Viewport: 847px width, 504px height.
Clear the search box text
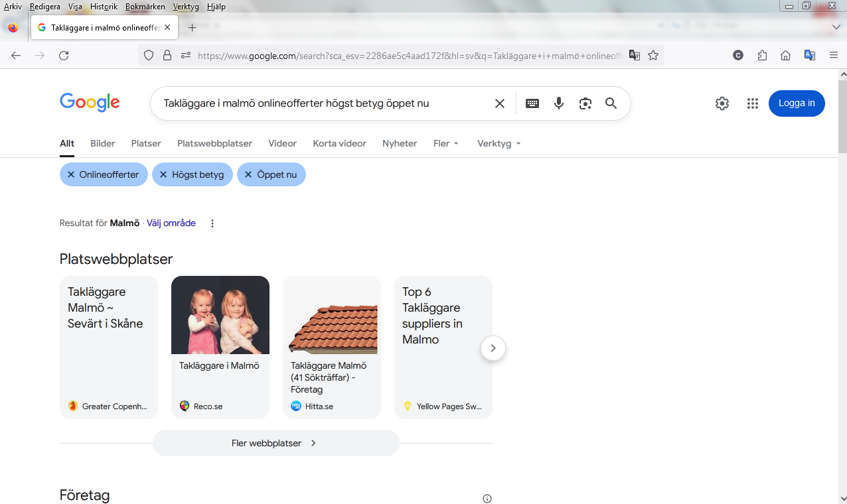point(500,103)
